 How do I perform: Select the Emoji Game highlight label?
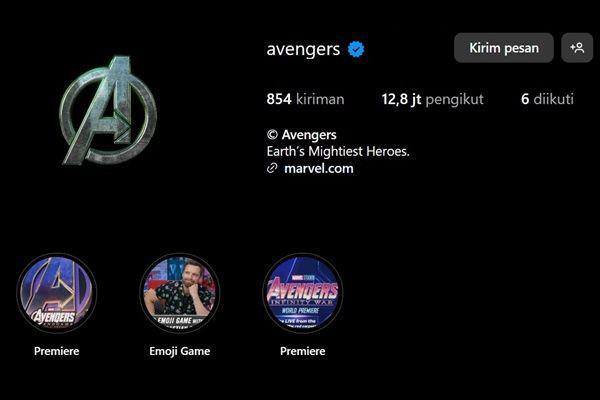tap(179, 351)
